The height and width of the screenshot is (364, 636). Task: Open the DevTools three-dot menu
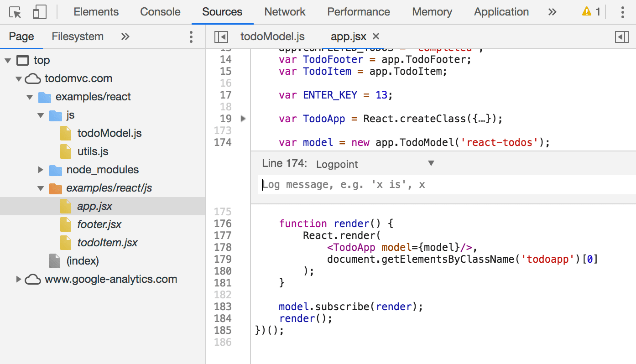622,12
